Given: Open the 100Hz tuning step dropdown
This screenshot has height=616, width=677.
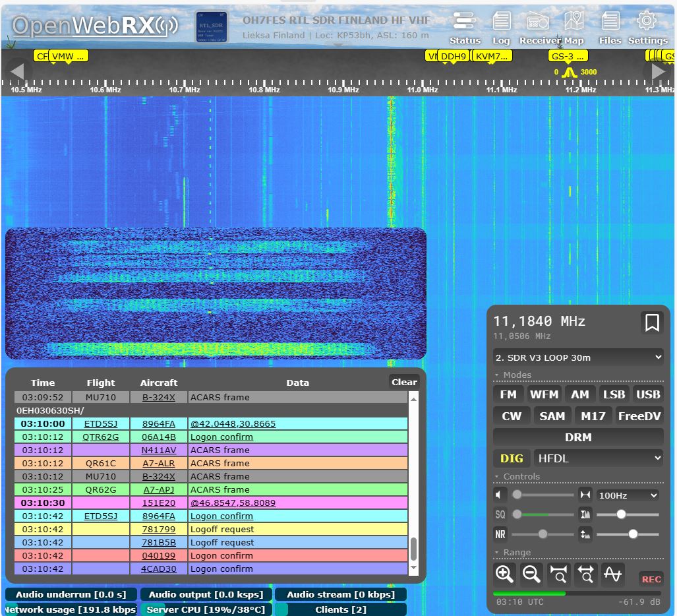Looking at the screenshot, I should point(627,495).
